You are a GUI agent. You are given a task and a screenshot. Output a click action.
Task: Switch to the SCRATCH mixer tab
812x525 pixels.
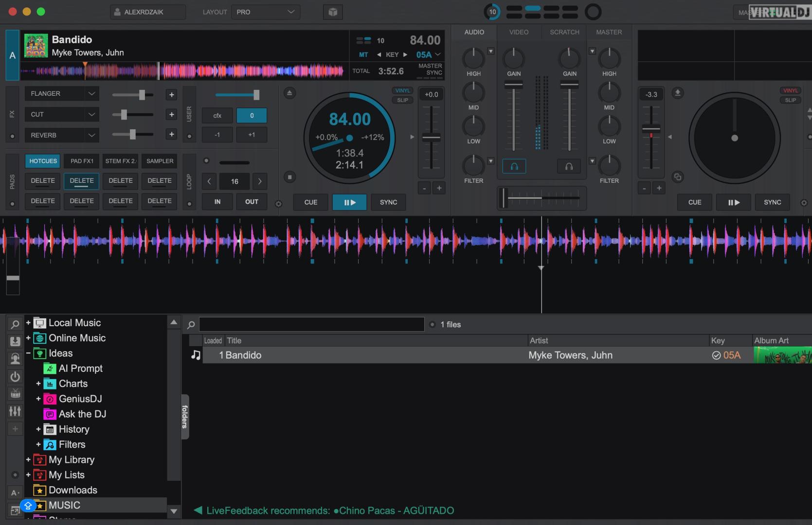pos(564,32)
